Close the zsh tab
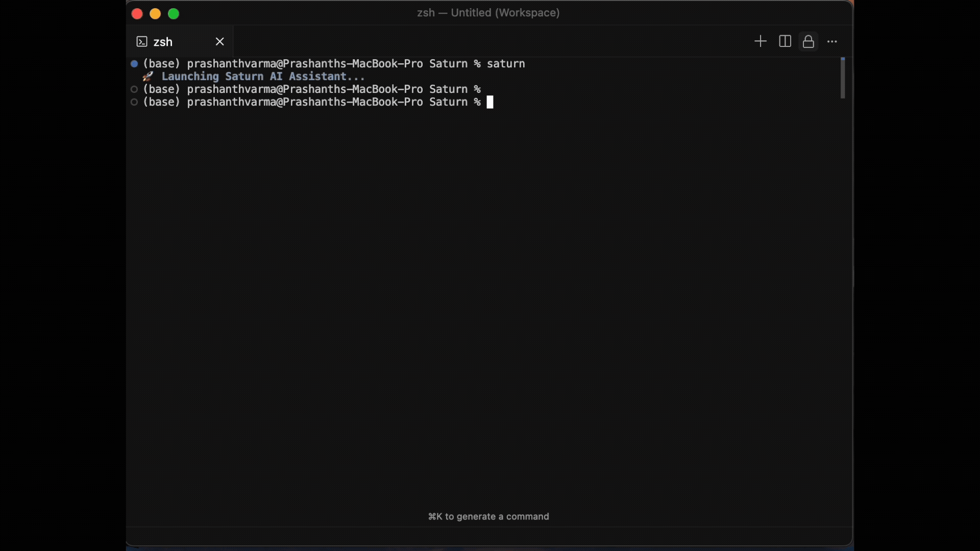The image size is (980, 551). click(x=219, y=41)
